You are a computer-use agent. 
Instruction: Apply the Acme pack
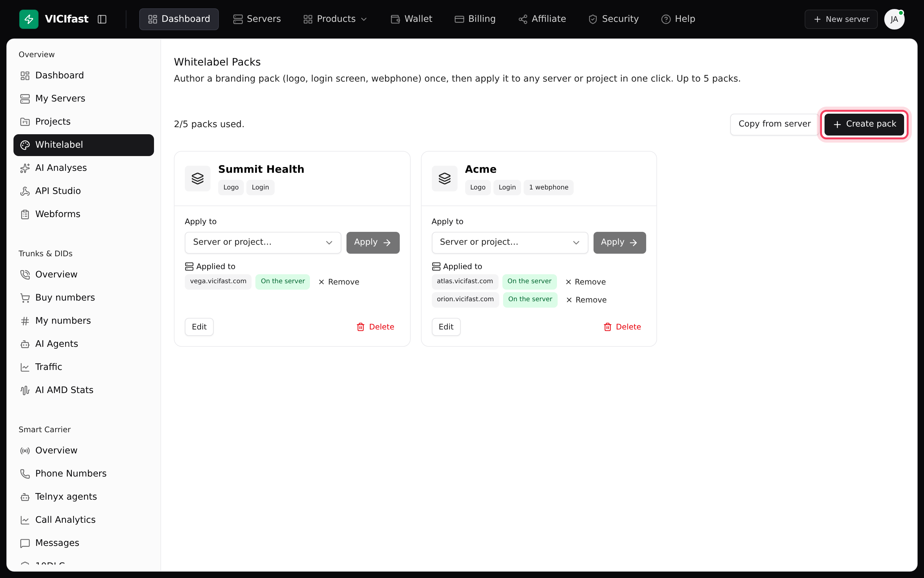pos(619,242)
